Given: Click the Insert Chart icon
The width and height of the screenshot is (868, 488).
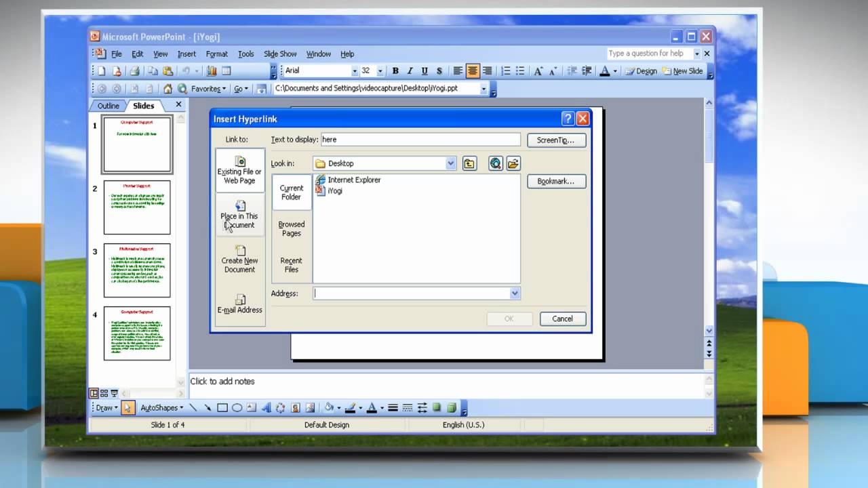Looking at the screenshot, I should pyautogui.click(x=212, y=70).
